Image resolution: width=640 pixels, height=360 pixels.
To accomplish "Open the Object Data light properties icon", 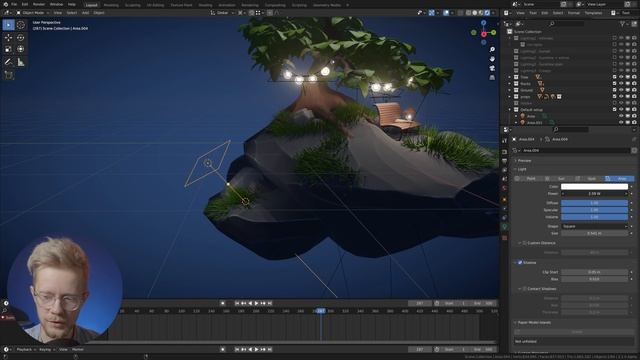I will click(505, 227).
